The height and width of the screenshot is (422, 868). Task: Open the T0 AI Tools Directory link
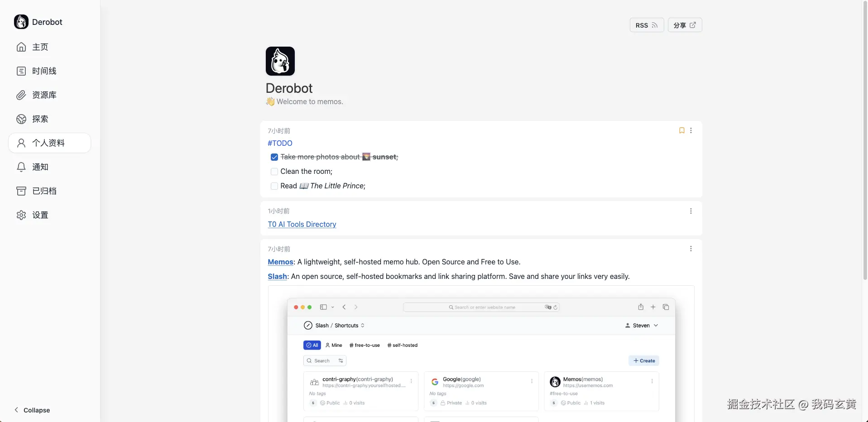302,224
